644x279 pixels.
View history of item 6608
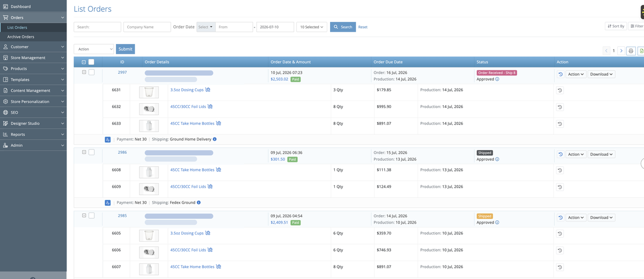pos(560,170)
